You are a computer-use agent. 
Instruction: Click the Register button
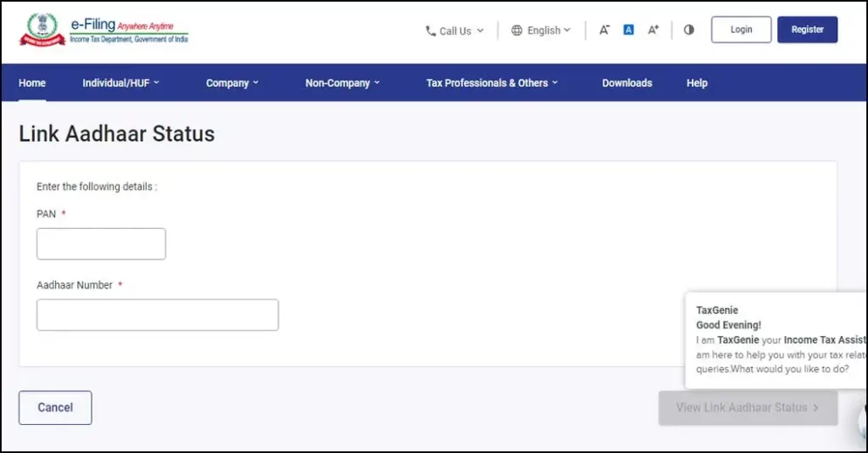[807, 30]
